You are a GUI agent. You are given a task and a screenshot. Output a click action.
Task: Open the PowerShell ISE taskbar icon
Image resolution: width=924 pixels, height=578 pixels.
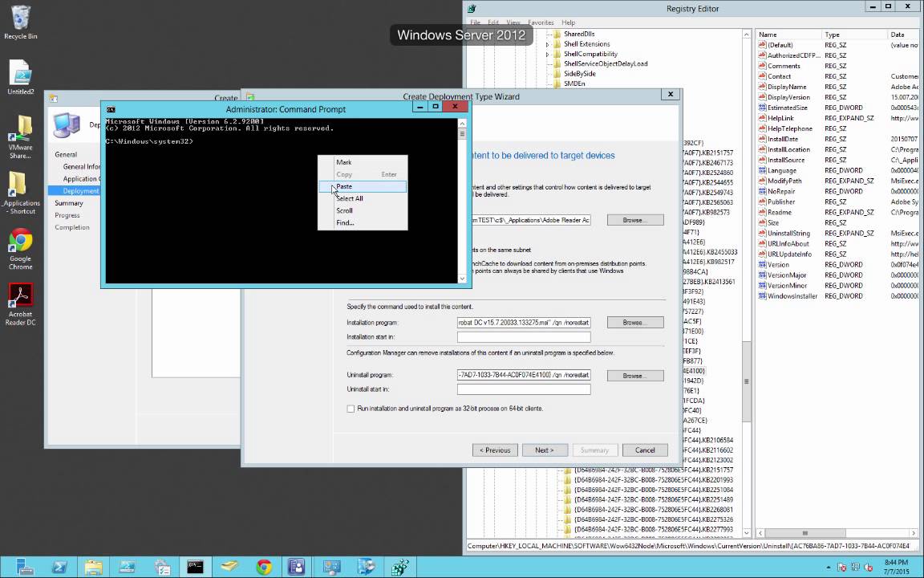[128, 567]
